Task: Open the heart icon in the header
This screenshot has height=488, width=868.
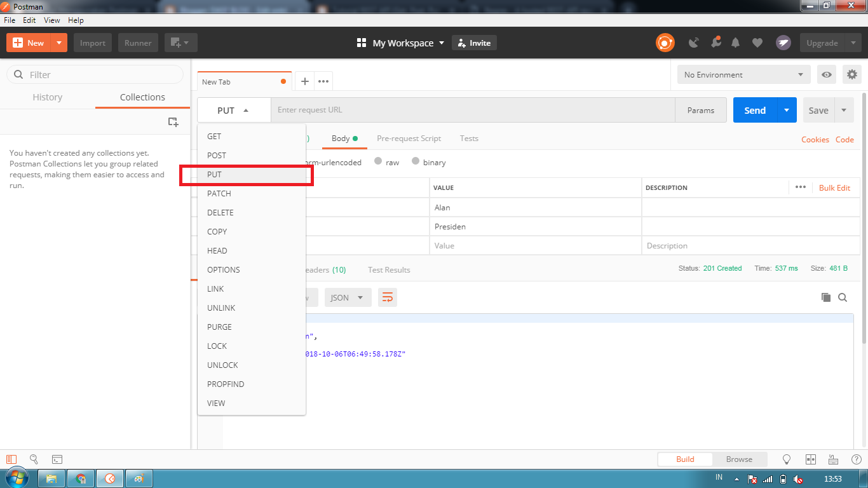Action: [757, 43]
